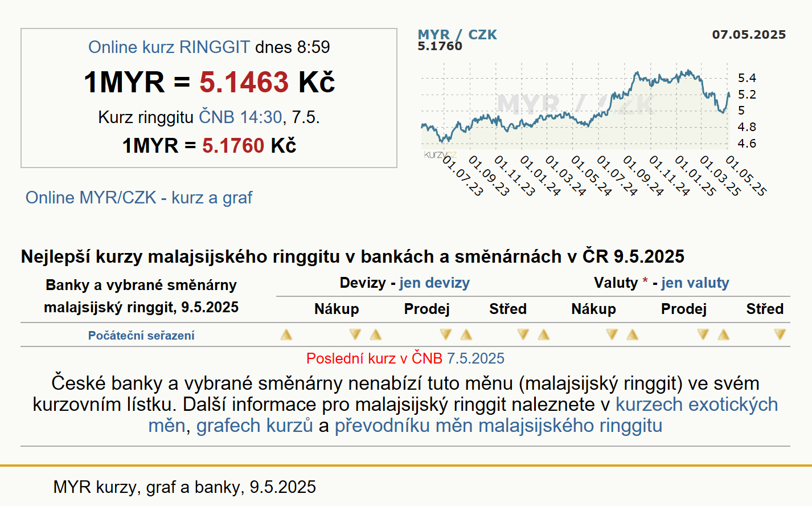The height and width of the screenshot is (506, 812).
Task: Reset table via Počáteční seřazení
Action: pos(141,336)
